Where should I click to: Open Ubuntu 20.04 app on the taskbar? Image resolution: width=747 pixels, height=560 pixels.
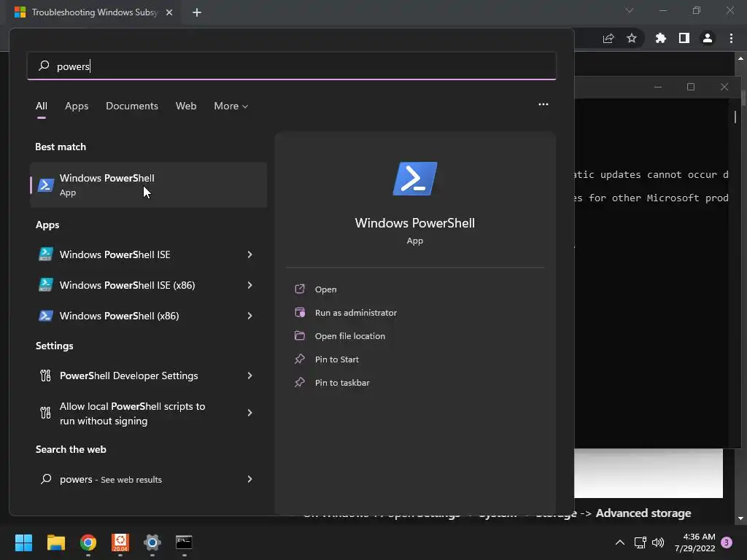click(120, 542)
